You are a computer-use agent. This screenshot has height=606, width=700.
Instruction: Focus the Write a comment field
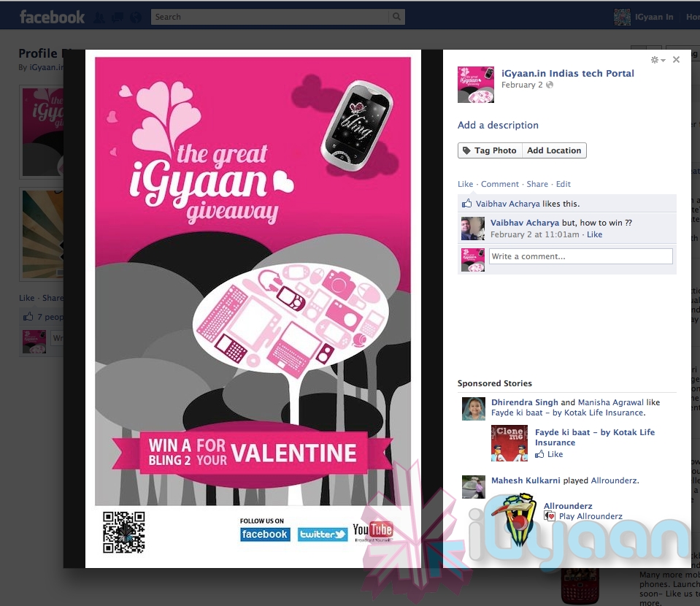(580, 256)
